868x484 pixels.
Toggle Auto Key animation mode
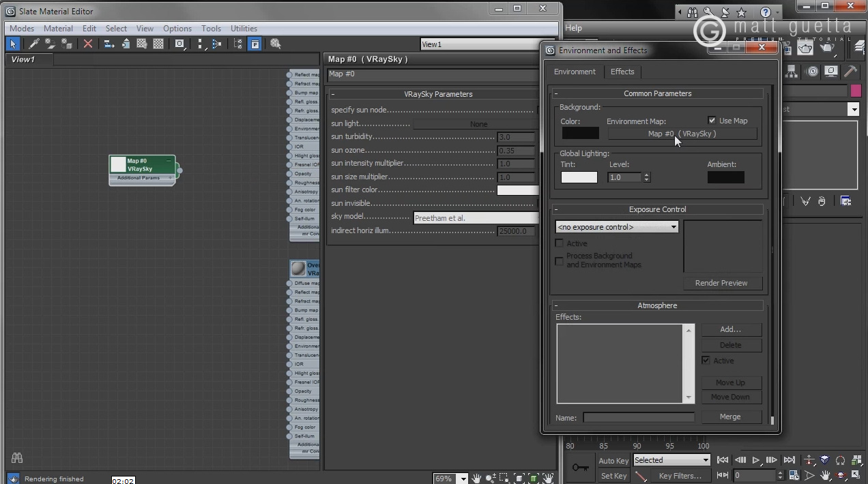click(613, 461)
